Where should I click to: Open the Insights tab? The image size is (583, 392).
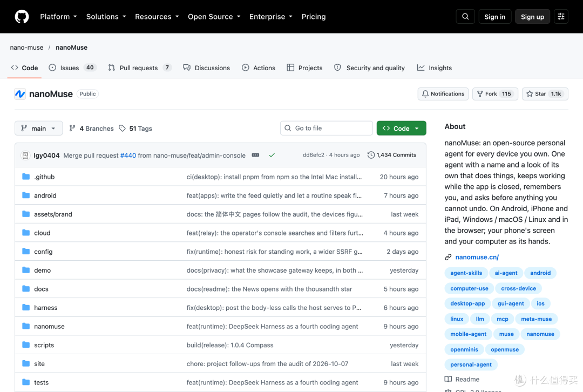(434, 67)
